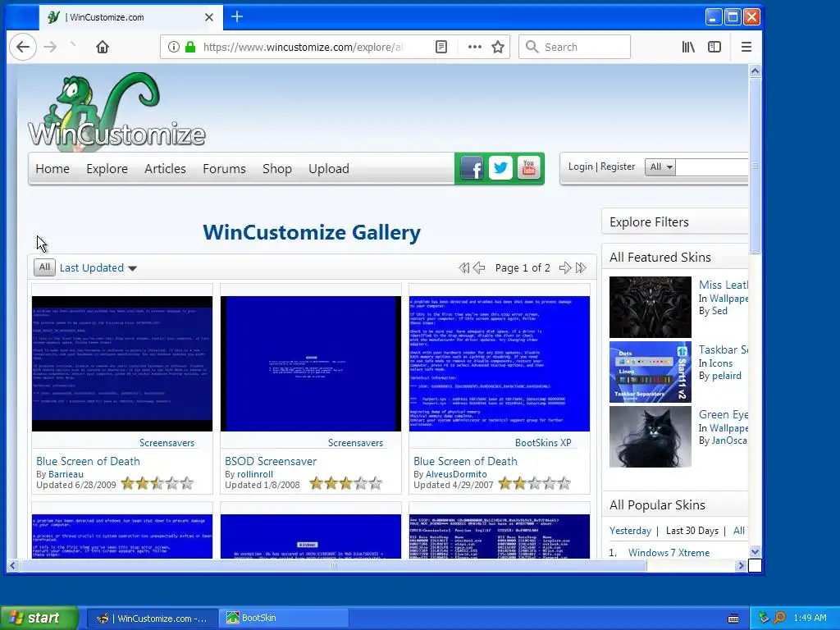Image resolution: width=840 pixels, height=630 pixels.
Task: Go to next gallery page arrow
Action: tap(564, 268)
